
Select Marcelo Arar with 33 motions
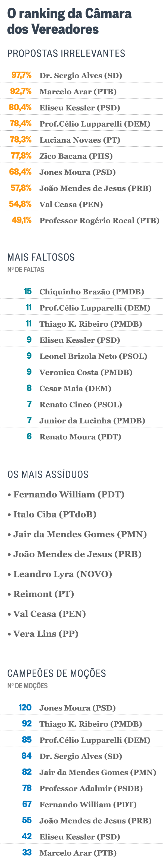[78, 853]
